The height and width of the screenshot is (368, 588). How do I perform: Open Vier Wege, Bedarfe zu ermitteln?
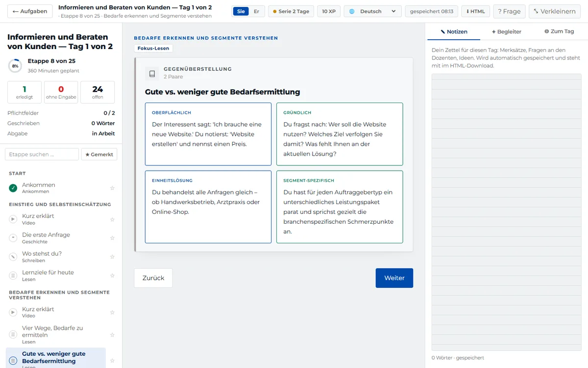point(56,335)
